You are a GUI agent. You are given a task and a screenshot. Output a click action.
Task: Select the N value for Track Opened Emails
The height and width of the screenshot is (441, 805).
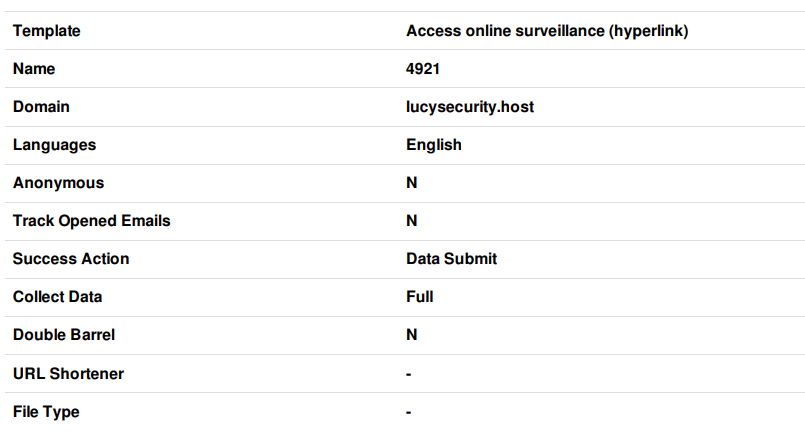[x=412, y=221]
